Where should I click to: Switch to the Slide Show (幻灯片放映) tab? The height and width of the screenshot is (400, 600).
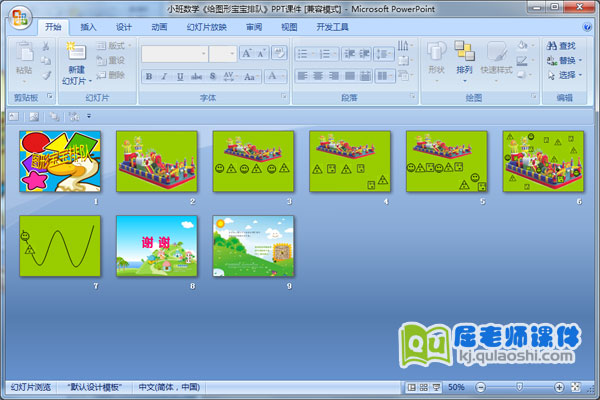pos(207,27)
